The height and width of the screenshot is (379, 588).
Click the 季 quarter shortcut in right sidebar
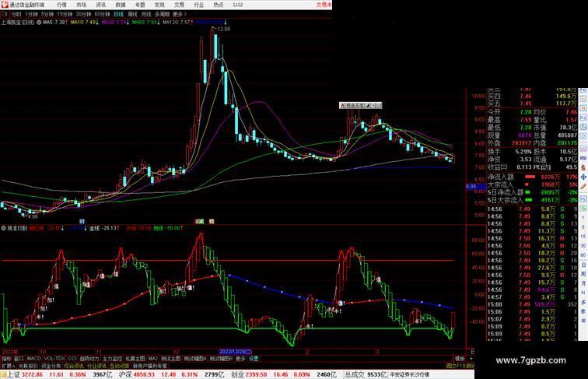click(583, 311)
